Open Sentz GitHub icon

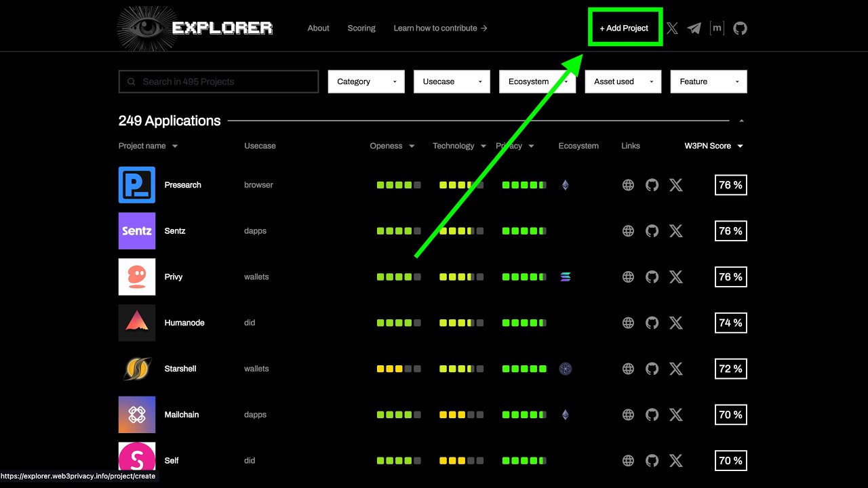[x=652, y=231]
